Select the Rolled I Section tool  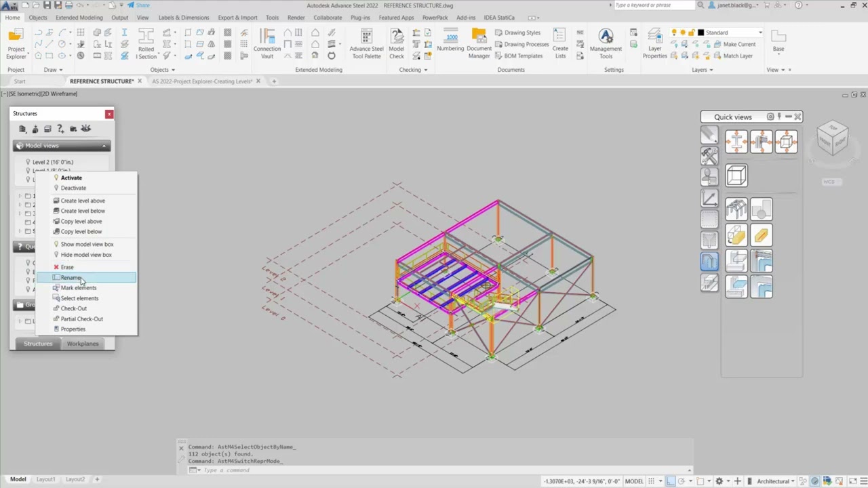[146, 44]
